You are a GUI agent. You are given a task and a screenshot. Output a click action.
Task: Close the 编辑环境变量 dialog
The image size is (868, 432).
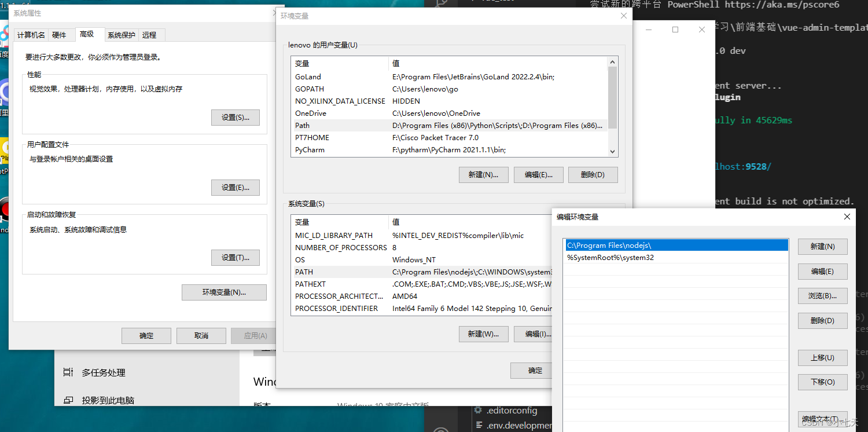(847, 217)
